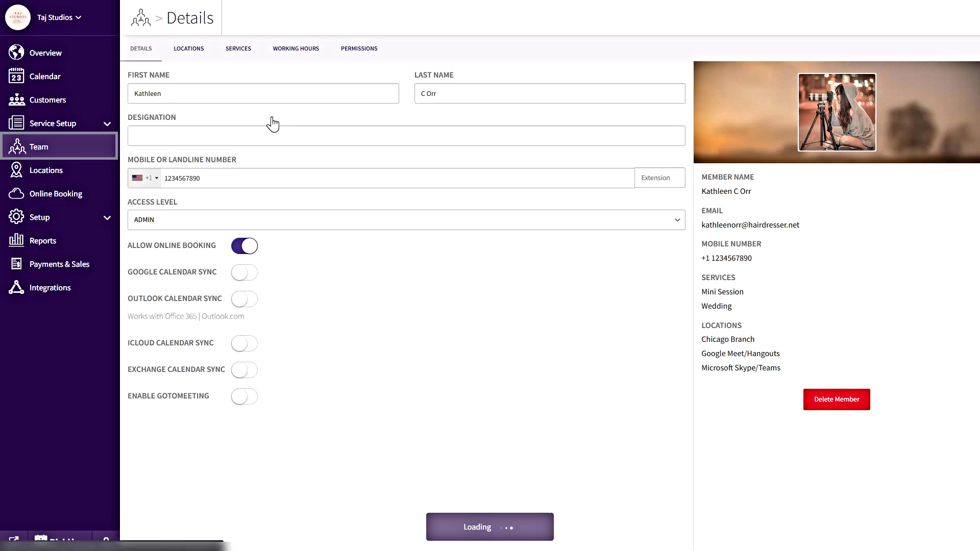The height and width of the screenshot is (551, 980).
Task: Click the Overview globe icon
Action: coord(16,53)
